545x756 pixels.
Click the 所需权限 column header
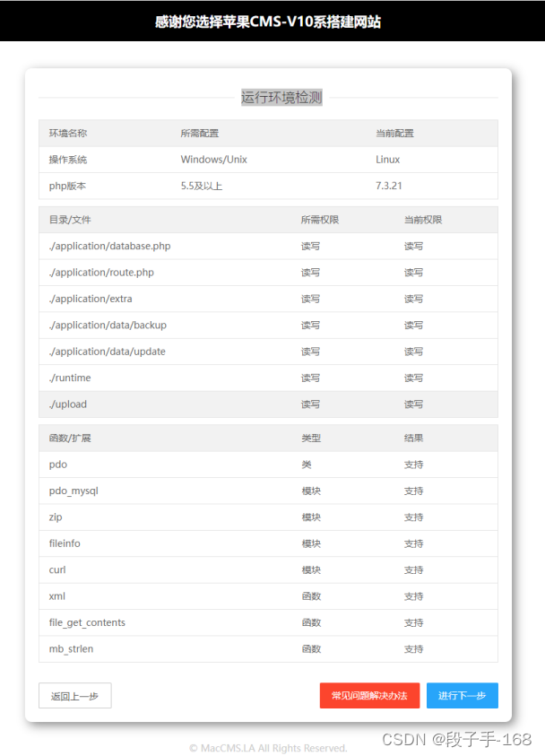click(x=320, y=220)
